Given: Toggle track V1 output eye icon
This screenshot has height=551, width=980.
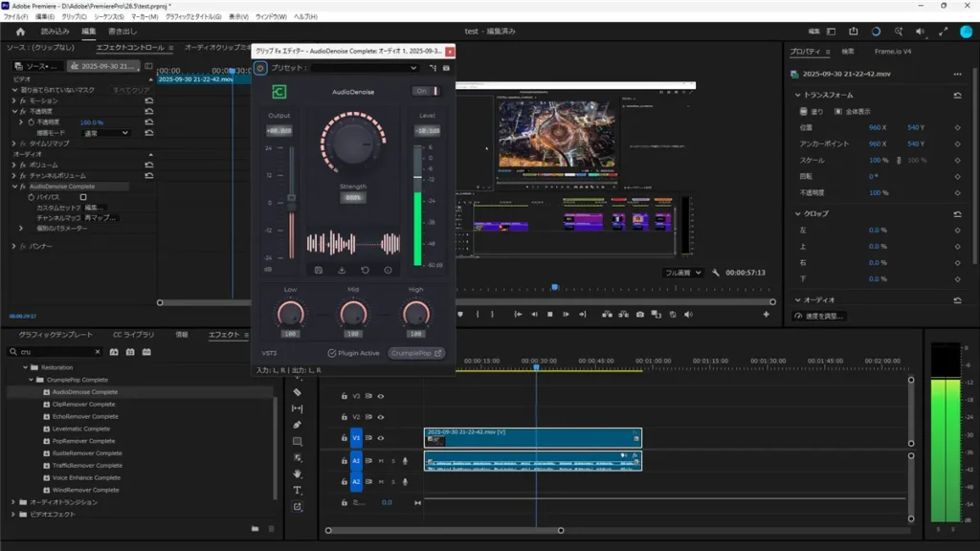Looking at the screenshot, I should click(381, 438).
